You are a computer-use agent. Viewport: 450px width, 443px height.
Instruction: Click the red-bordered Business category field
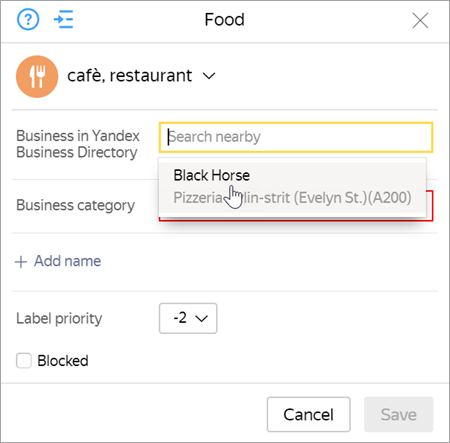click(x=430, y=206)
